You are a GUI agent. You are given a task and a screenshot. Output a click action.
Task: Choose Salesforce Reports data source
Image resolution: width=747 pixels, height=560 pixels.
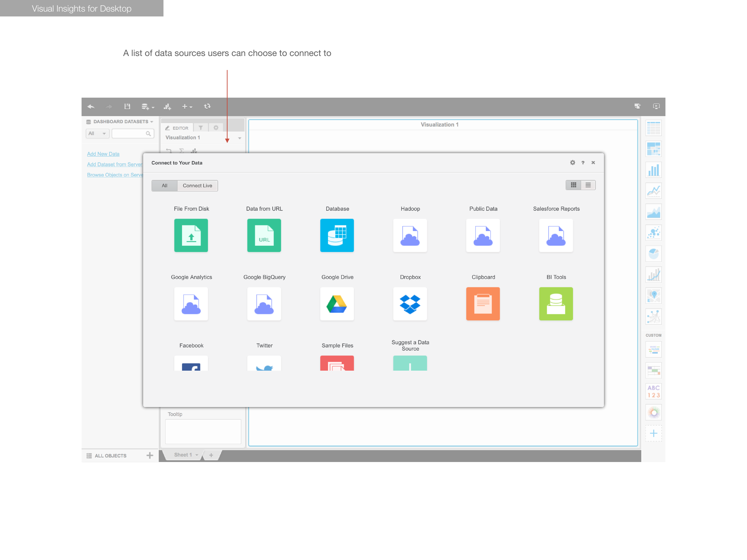(x=556, y=235)
